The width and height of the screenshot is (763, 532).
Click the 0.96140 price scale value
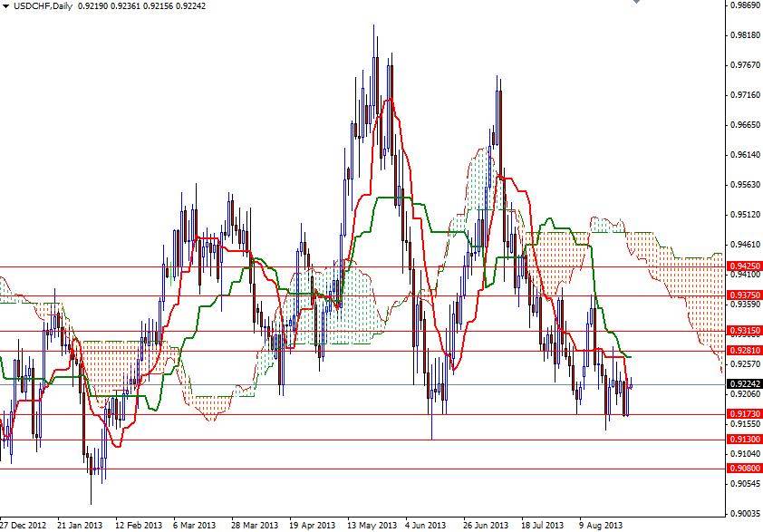click(x=743, y=155)
